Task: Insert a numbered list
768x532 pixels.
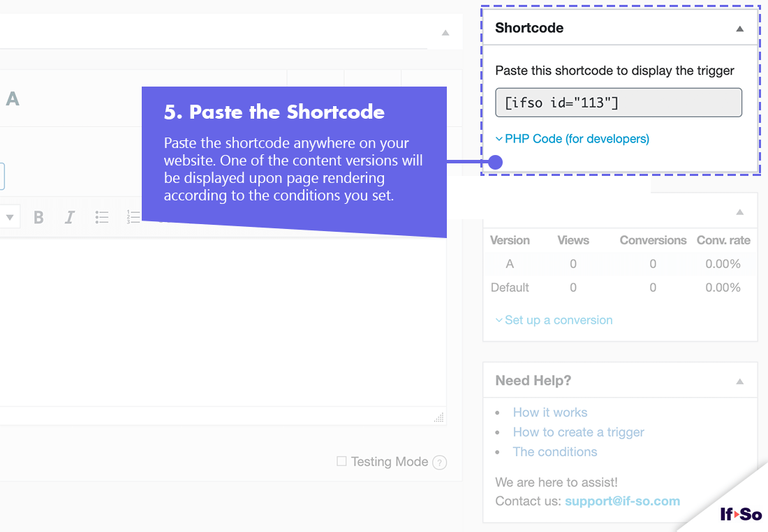Action: [x=133, y=217]
